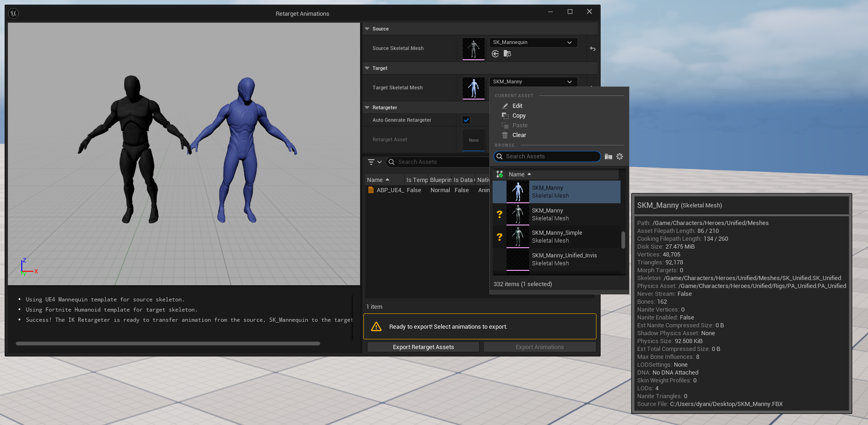Click the Use Selected Asset arrow icon
Viewport: 868px width, 425px height.
[495, 54]
